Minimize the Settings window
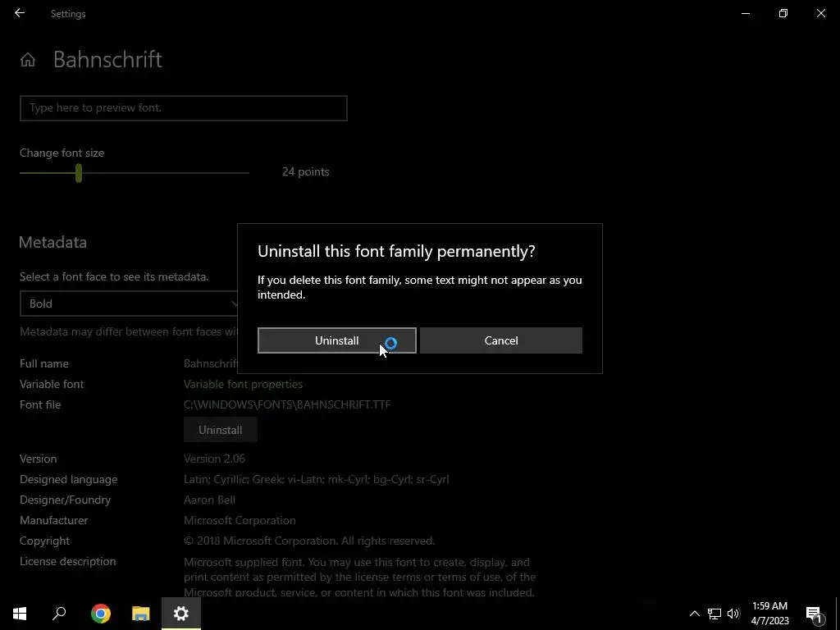The width and height of the screenshot is (840, 630). pyautogui.click(x=746, y=13)
